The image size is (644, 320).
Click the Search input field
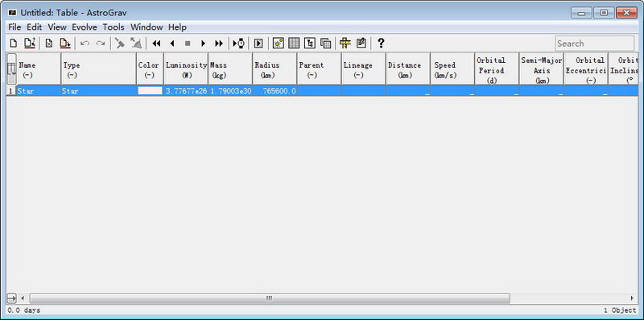594,44
